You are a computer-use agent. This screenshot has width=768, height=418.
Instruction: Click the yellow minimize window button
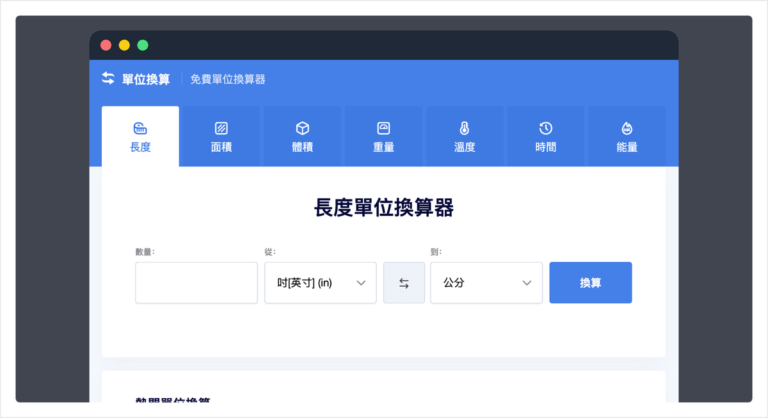124,46
